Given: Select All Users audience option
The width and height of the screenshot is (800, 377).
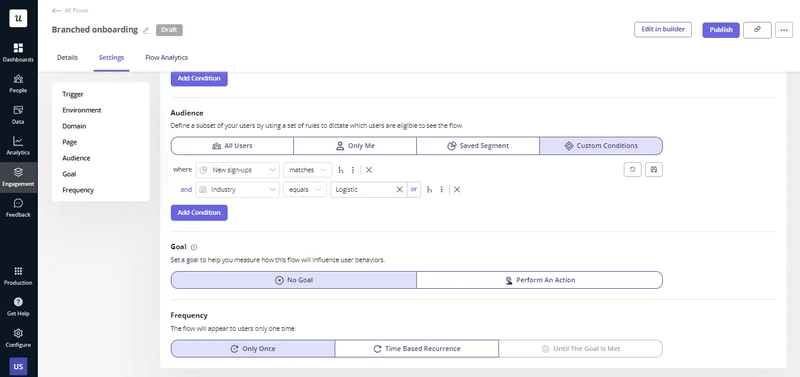Looking at the screenshot, I should (232, 146).
